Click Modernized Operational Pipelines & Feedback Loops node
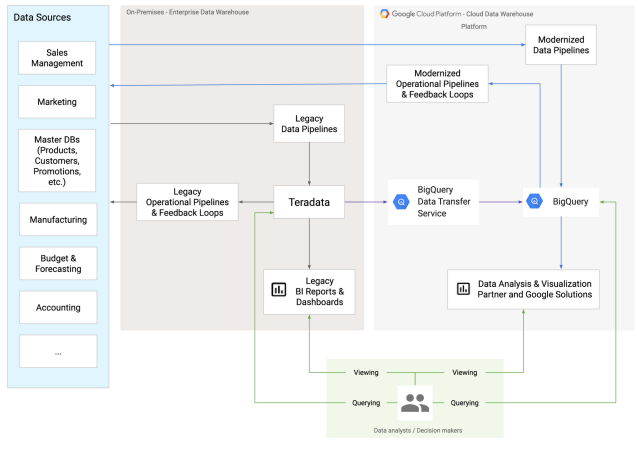Image resolution: width=640 pixels, height=454 pixels. point(437,84)
